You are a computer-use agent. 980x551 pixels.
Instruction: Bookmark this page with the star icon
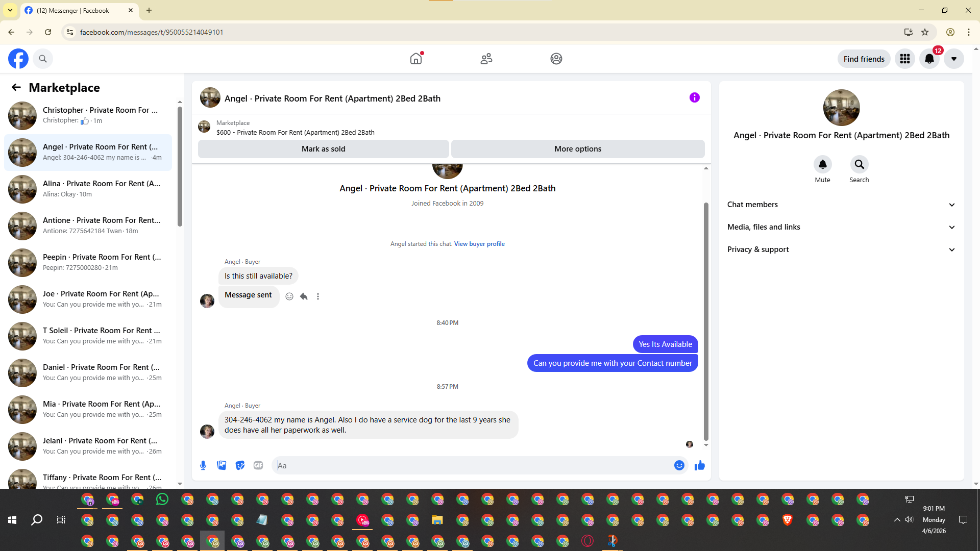[925, 32]
